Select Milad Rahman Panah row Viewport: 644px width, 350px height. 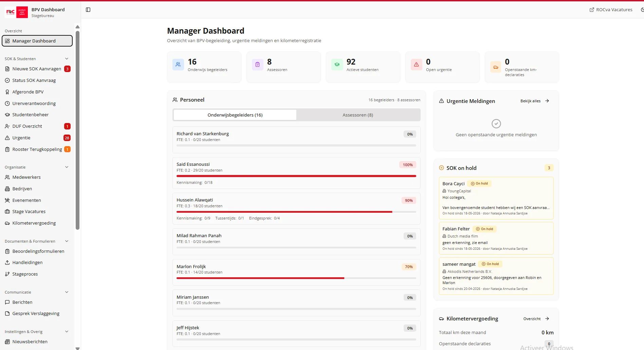click(296, 242)
